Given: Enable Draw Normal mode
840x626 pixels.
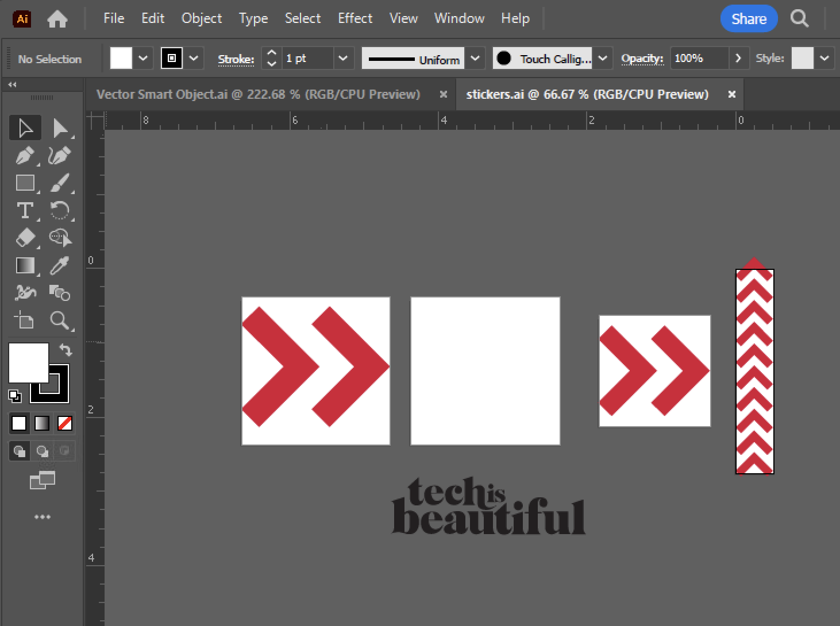Looking at the screenshot, I should 20,451.
